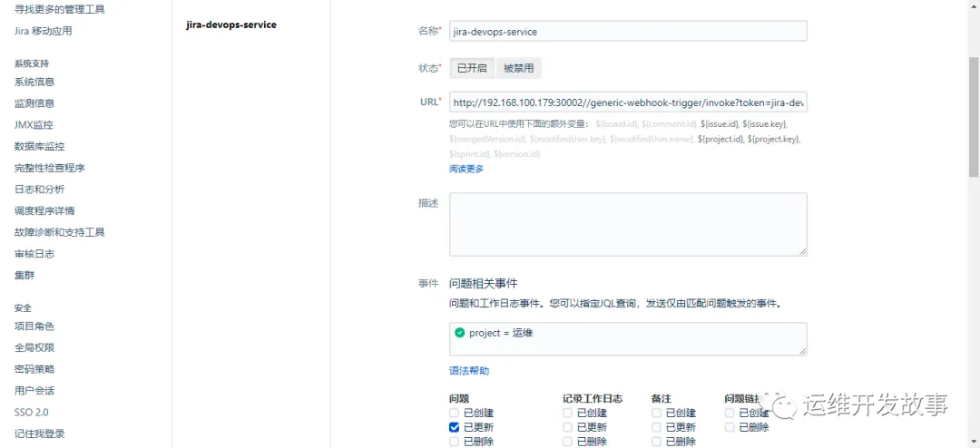Click the JQL query box containing project = 运维
This screenshot has width=980, height=448.
tap(628, 339)
